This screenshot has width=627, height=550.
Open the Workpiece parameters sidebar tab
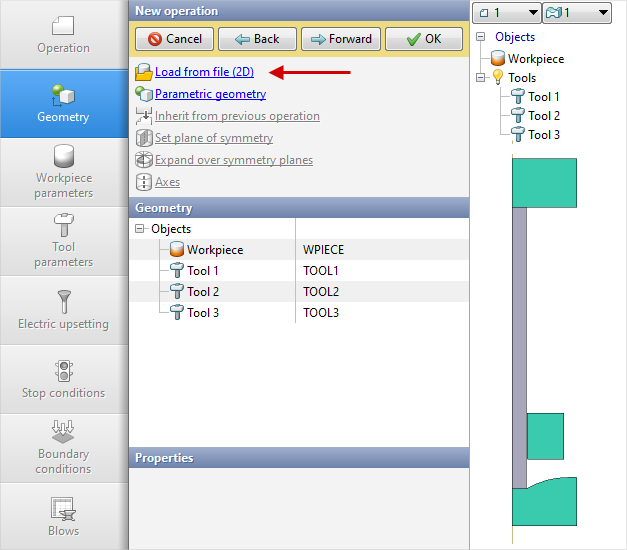(x=64, y=172)
